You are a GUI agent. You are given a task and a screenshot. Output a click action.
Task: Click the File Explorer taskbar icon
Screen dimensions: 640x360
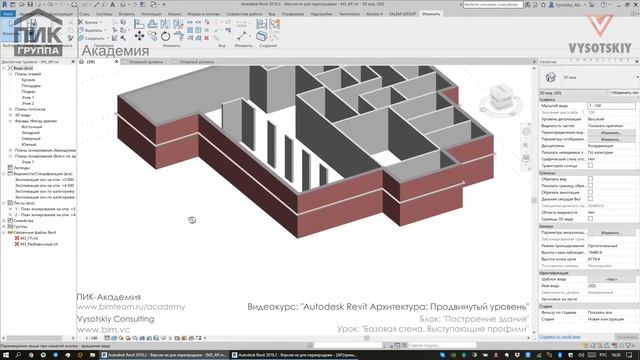(x=92, y=355)
